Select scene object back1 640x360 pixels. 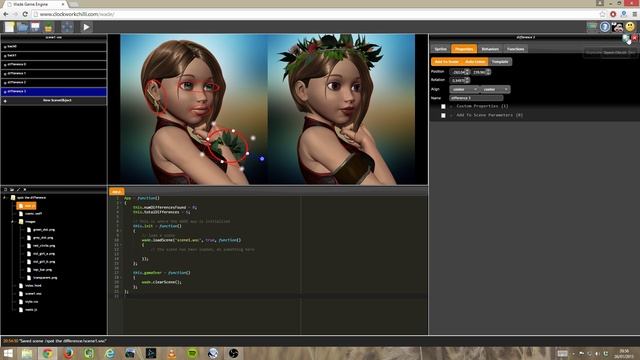click(x=53, y=56)
